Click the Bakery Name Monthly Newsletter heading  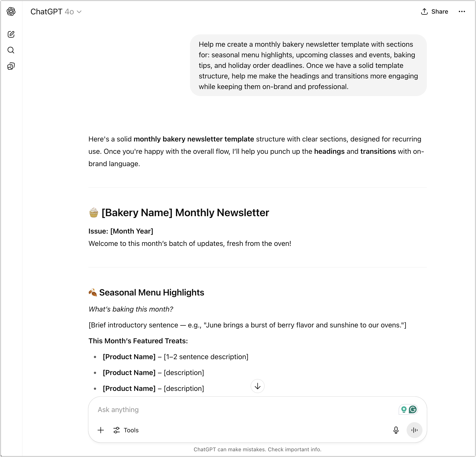185,213
